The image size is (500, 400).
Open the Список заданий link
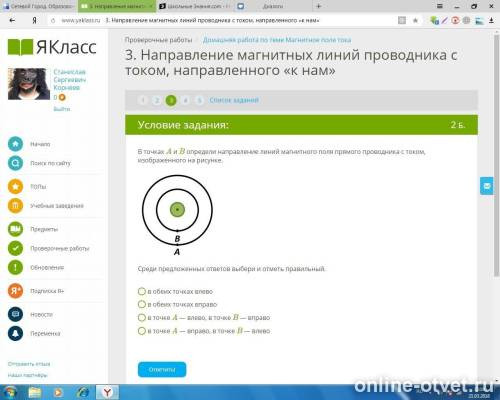(x=234, y=100)
